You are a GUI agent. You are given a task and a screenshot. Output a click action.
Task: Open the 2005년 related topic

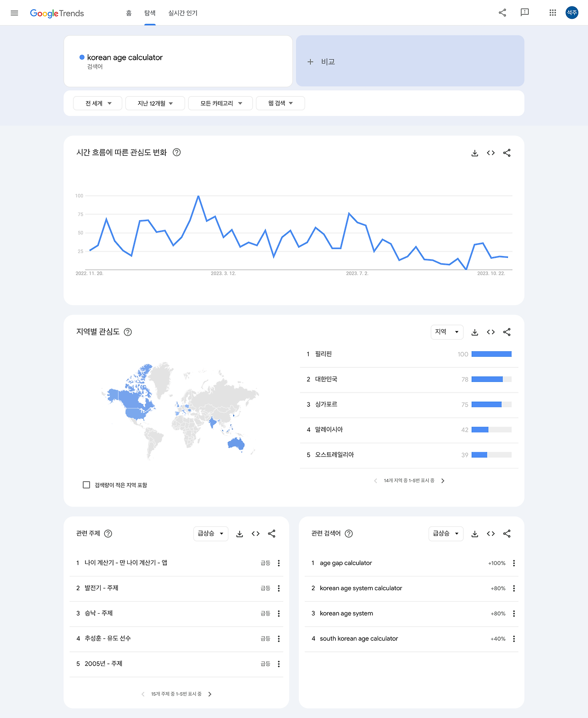coord(103,664)
